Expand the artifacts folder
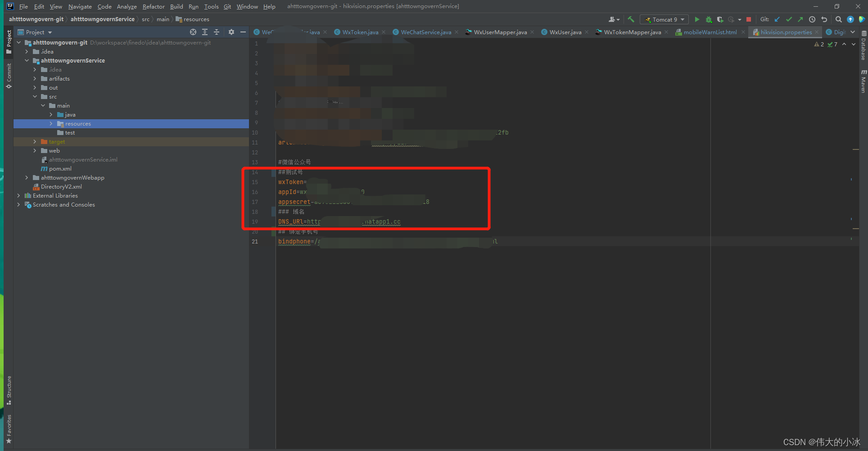The image size is (868, 451). (35, 79)
